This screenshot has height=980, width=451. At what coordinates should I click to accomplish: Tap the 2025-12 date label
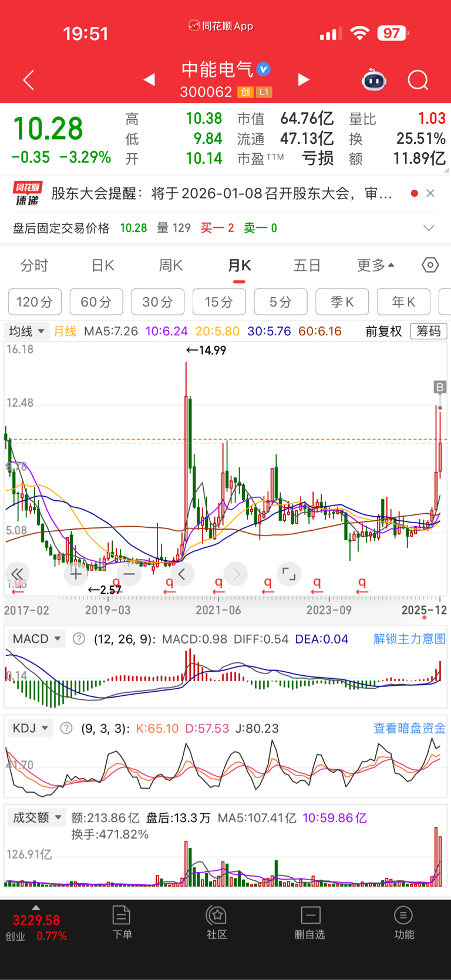click(x=424, y=610)
